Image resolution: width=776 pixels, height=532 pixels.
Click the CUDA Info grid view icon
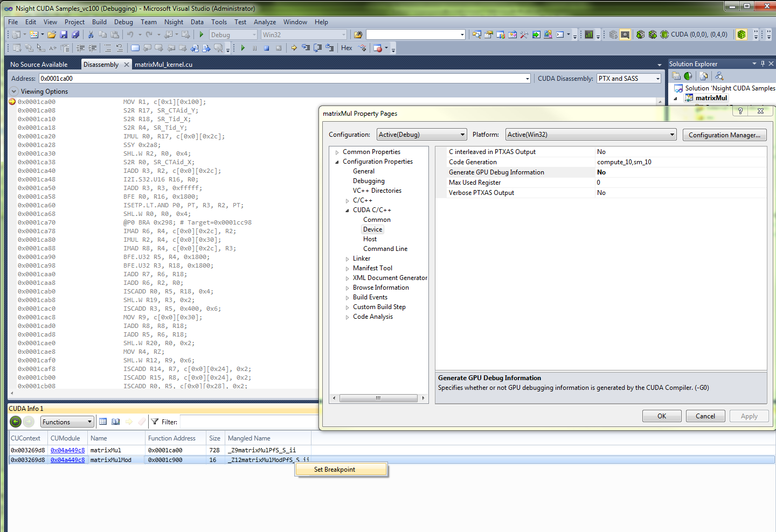point(103,422)
